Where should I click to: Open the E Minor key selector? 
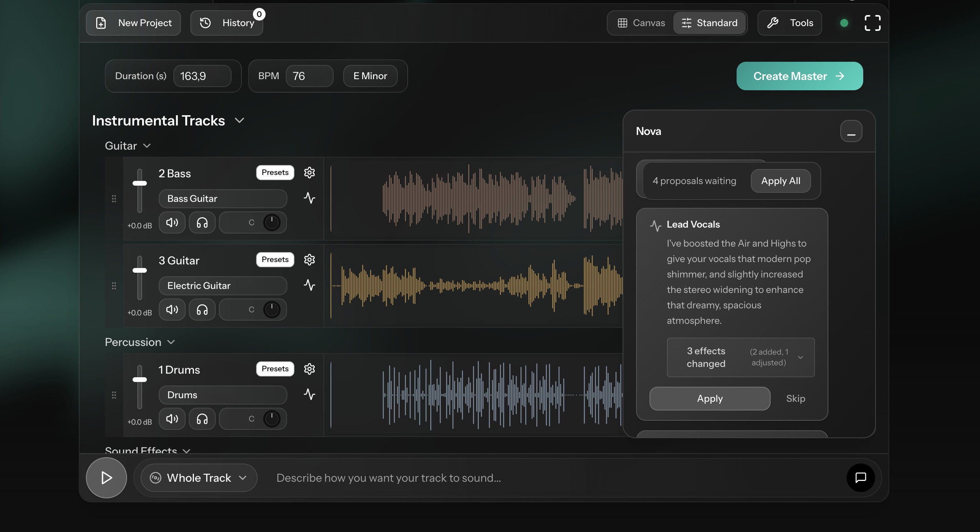click(370, 76)
